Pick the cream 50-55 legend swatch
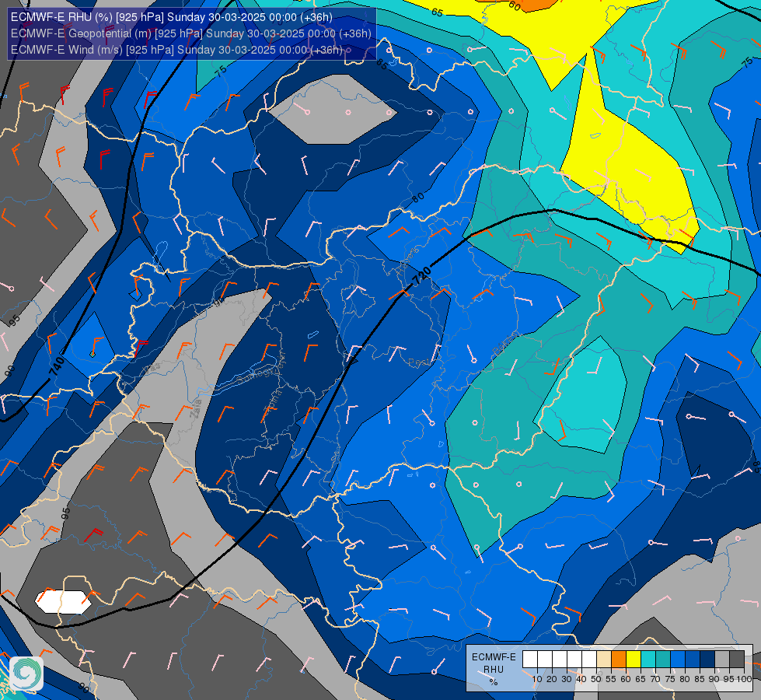 [x=604, y=660]
